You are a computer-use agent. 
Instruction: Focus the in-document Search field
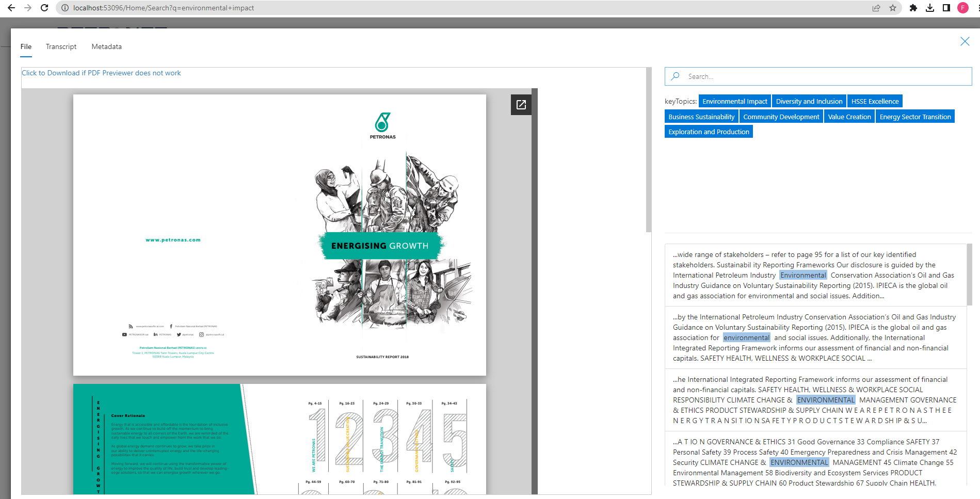pos(818,76)
